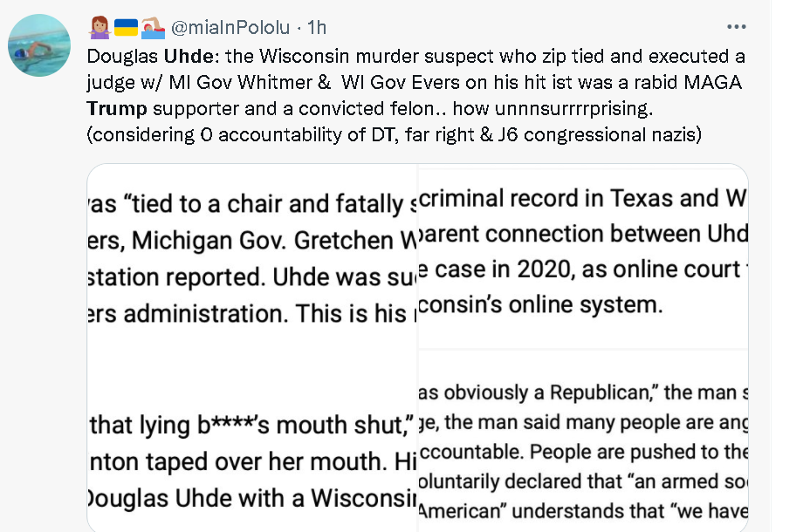810x532 pixels.
Task: Click the swimmer profile avatar
Action: [40, 45]
